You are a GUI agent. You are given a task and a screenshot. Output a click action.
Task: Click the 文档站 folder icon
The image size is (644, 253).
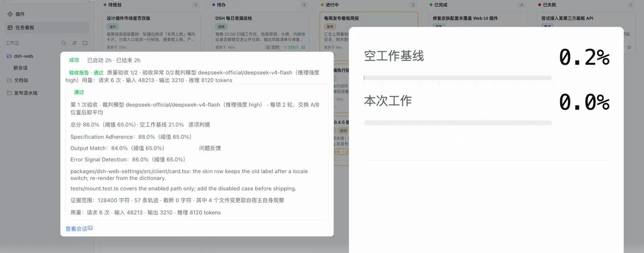point(9,80)
